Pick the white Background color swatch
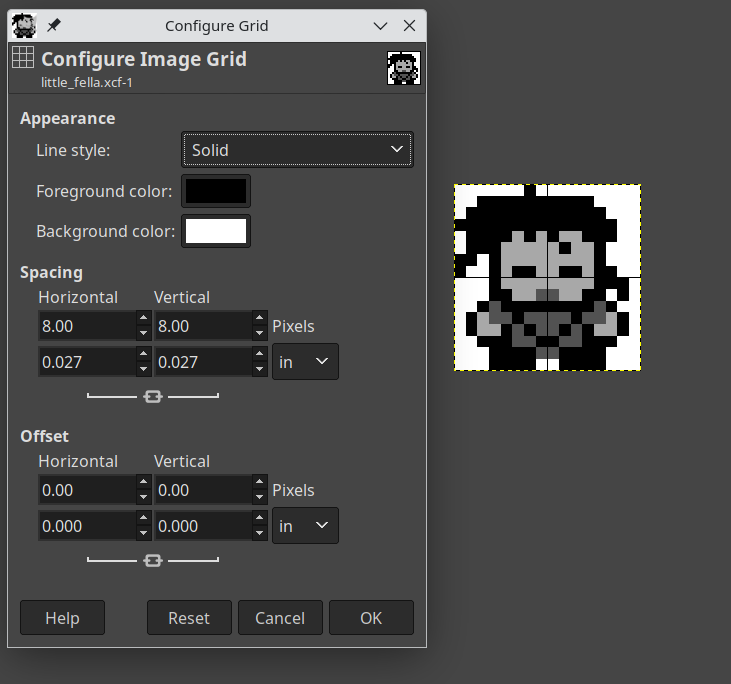This screenshot has height=684, width=731. (216, 231)
